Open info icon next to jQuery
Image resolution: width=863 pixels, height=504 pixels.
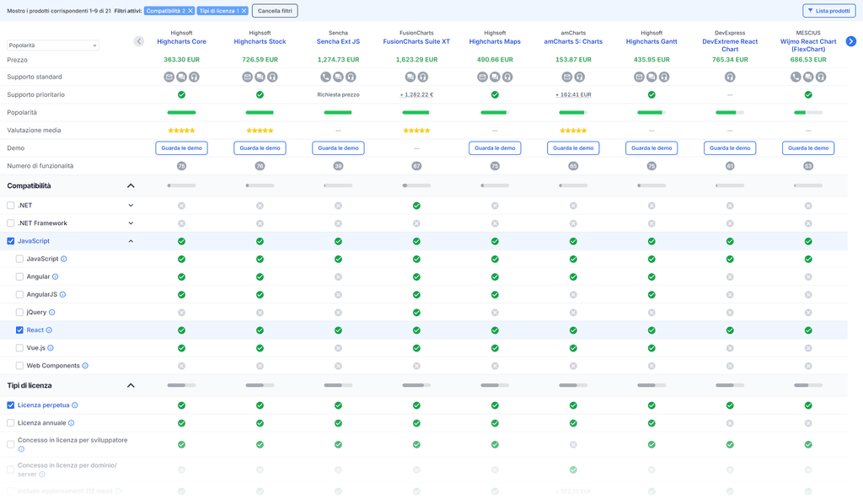(x=51, y=313)
